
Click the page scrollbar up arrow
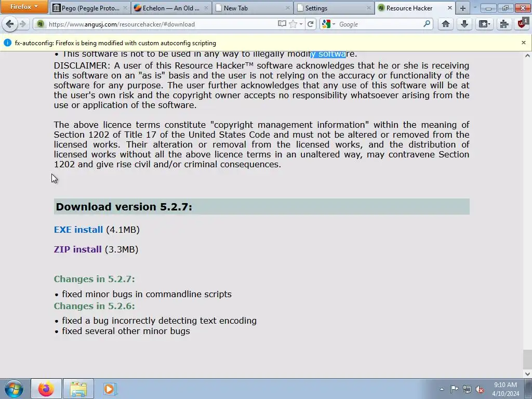coord(527,56)
